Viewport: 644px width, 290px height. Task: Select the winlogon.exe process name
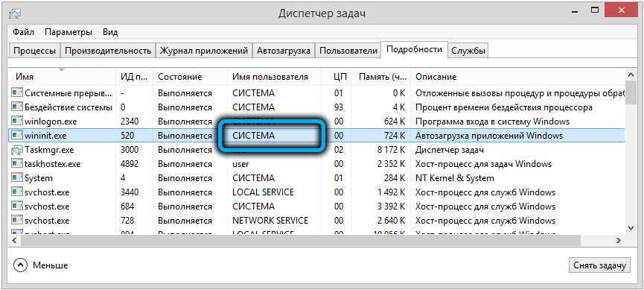[x=51, y=122]
